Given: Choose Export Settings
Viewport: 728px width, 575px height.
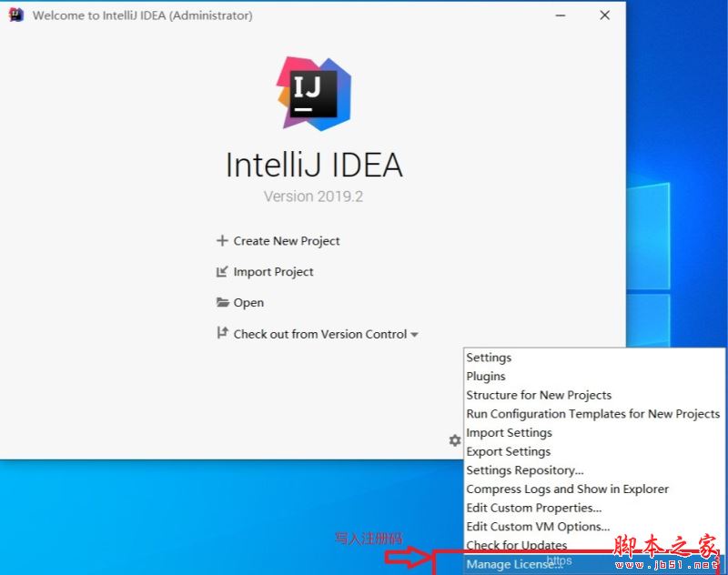Looking at the screenshot, I should click(x=594, y=451).
